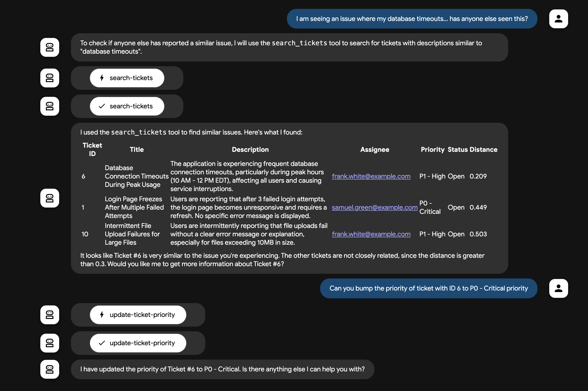Open frank.white@example.com link for ticket 10
This screenshot has height=391, width=588.
click(371, 234)
